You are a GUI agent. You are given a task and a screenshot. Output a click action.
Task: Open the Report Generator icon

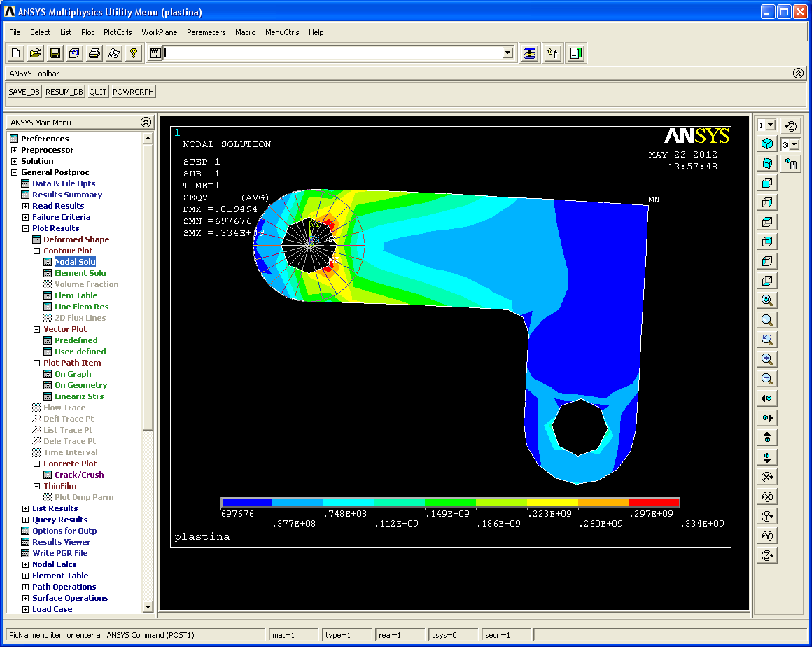(x=114, y=53)
